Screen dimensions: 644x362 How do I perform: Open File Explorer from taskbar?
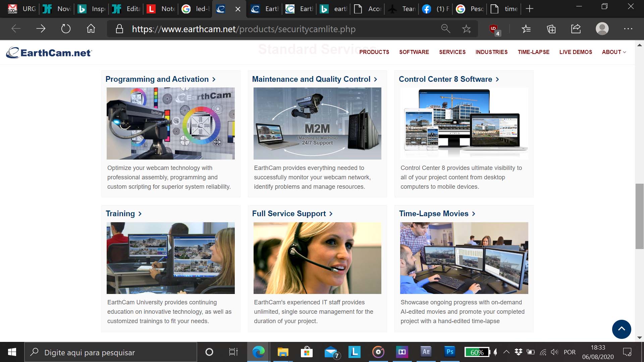click(x=283, y=352)
